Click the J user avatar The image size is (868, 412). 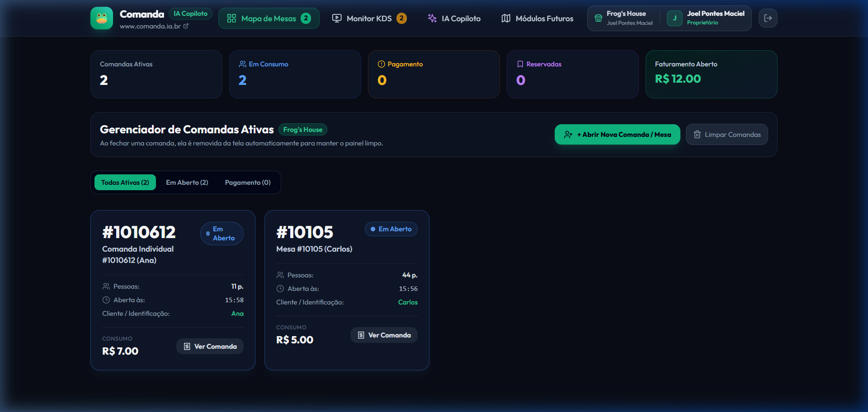pyautogui.click(x=675, y=18)
